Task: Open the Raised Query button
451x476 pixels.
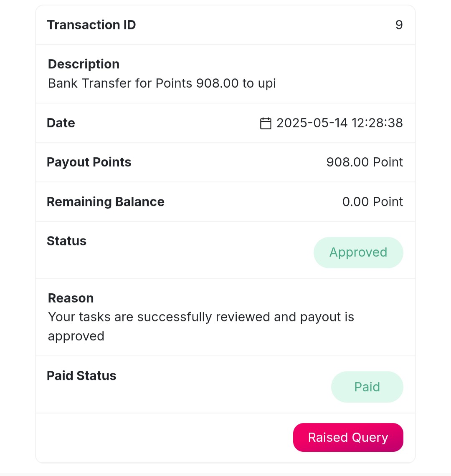Action: 348,438
